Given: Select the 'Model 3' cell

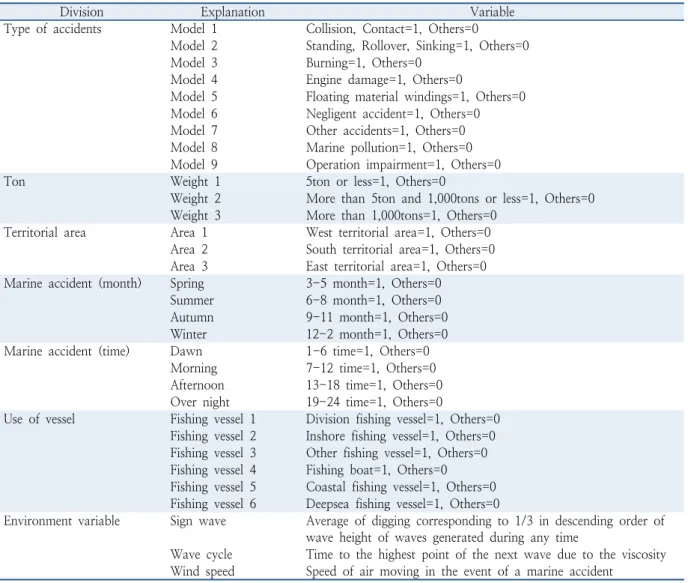Looking at the screenshot, I should point(194,63).
